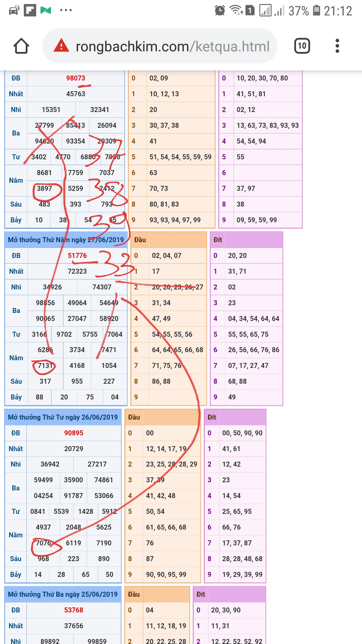The image size is (362, 644).
Task: Select the 25/06/2019 Tuesday results header
Action: click(x=63, y=594)
